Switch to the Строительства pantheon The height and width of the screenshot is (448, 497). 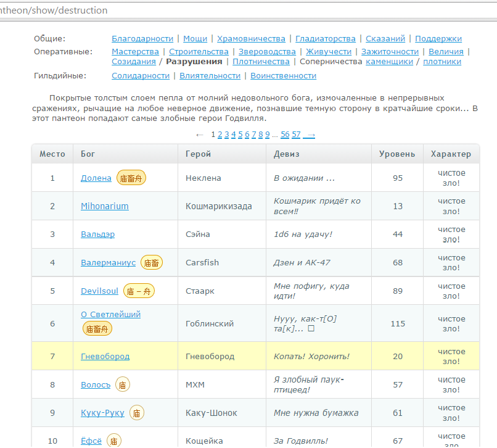tap(199, 52)
